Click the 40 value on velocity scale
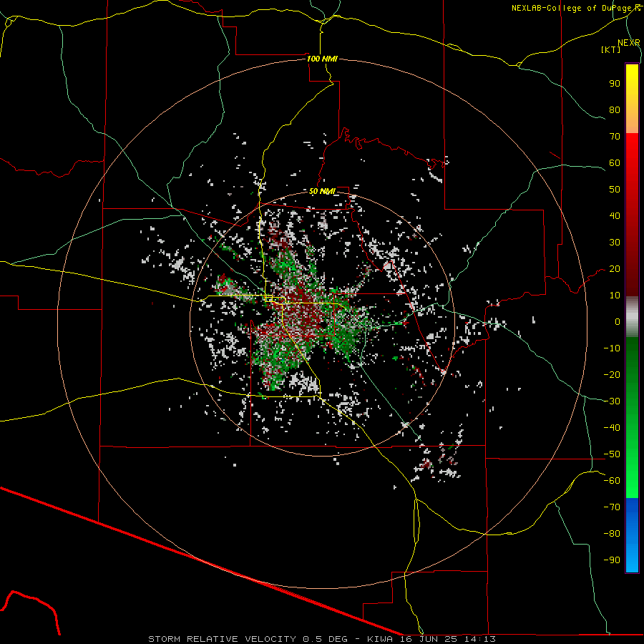Viewport: 644px width, 644px height. point(615,215)
